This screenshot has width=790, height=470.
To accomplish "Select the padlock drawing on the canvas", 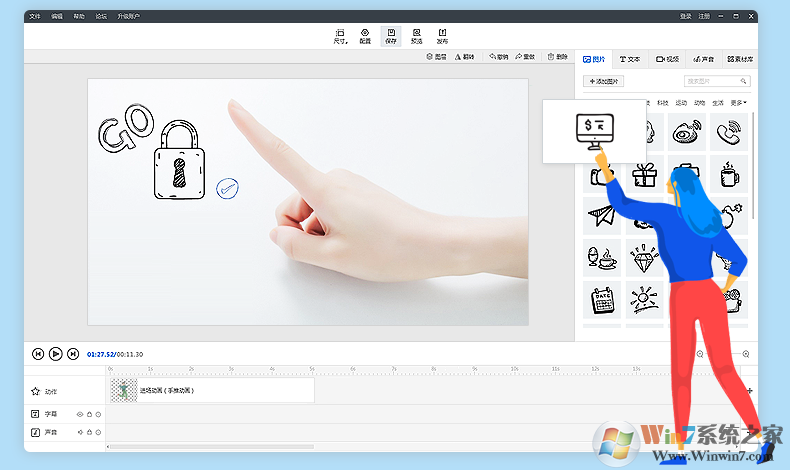I will 179,160.
